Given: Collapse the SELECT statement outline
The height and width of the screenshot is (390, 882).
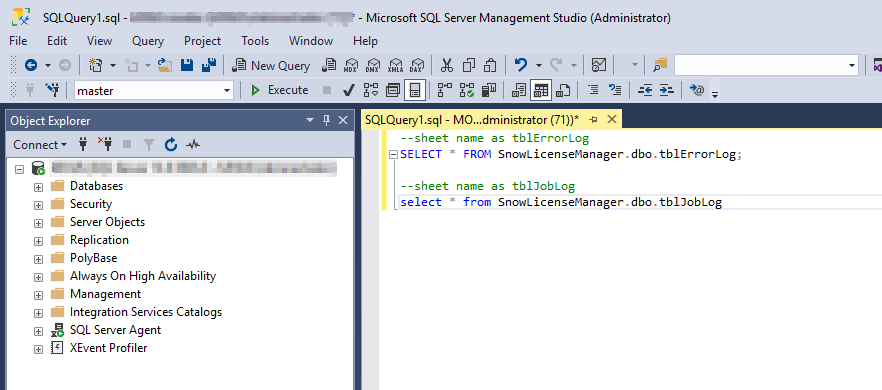Looking at the screenshot, I should [393, 155].
